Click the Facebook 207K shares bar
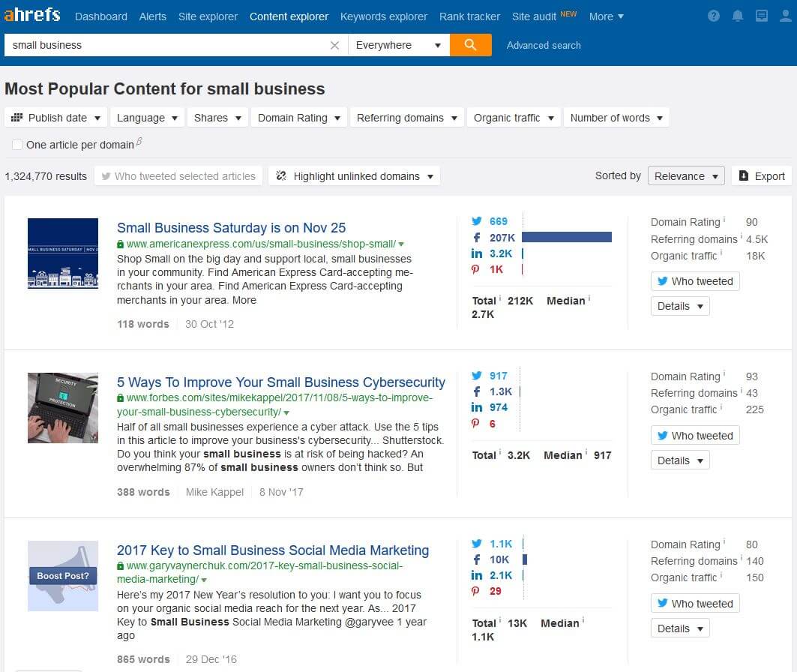Viewport: 797px width, 672px height. click(566, 237)
